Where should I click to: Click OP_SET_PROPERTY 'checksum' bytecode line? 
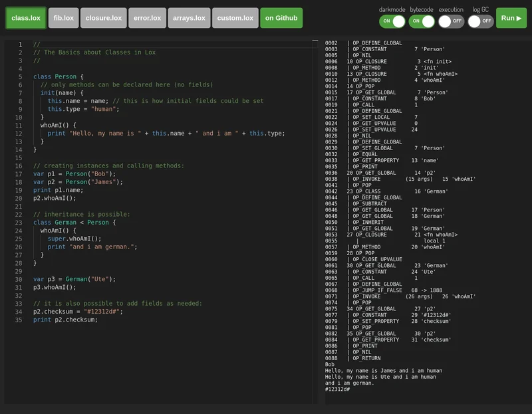pyautogui.click(x=388, y=321)
